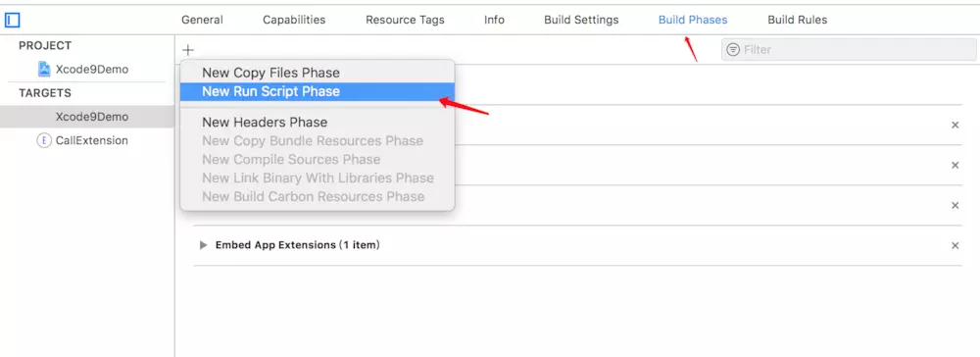Click the plus add build phase icon

(x=188, y=50)
